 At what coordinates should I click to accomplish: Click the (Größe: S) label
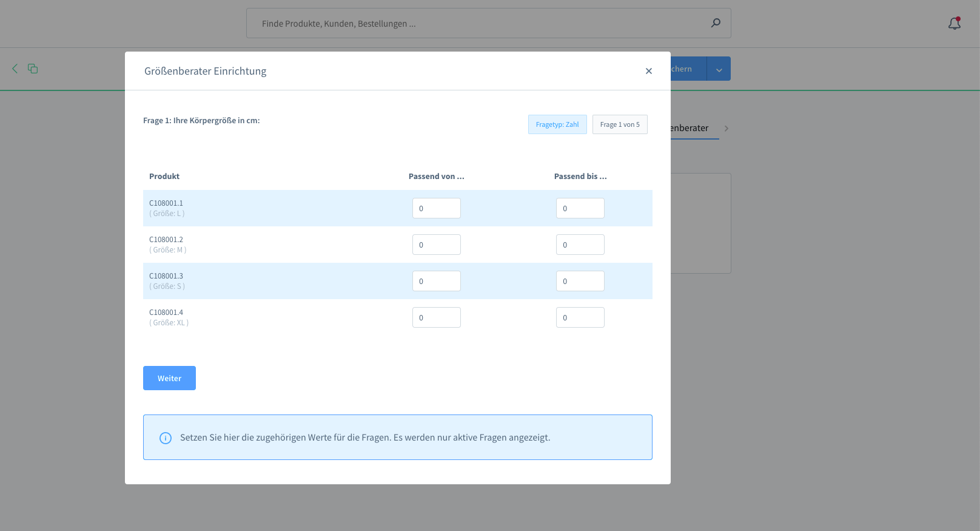pos(167,286)
